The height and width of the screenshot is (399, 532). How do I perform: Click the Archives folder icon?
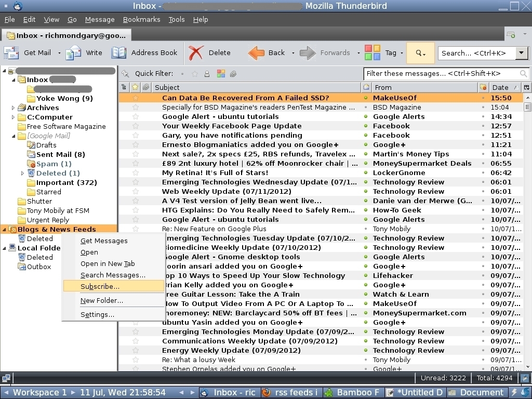coord(22,108)
